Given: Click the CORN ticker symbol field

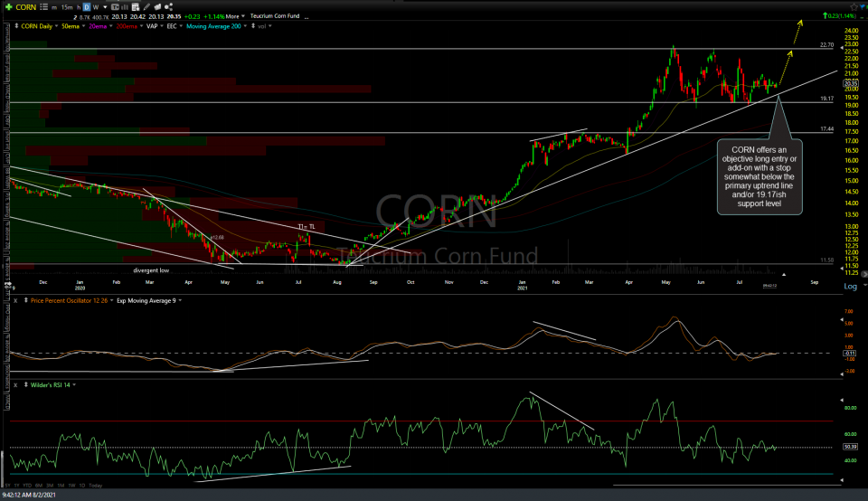Looking at the screenshot, I should pos(26,6).
